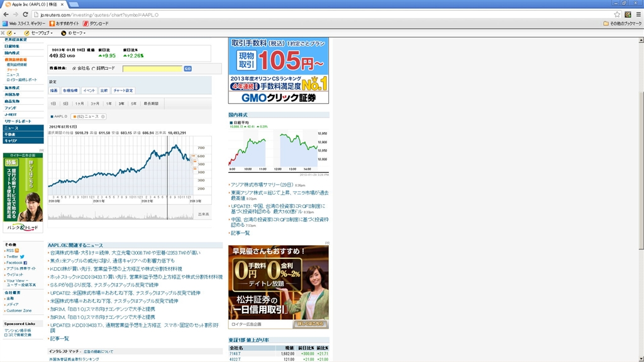Open the ID セーフ dropdown
Viewport: 644px width, 362px height.
[73, 33]
